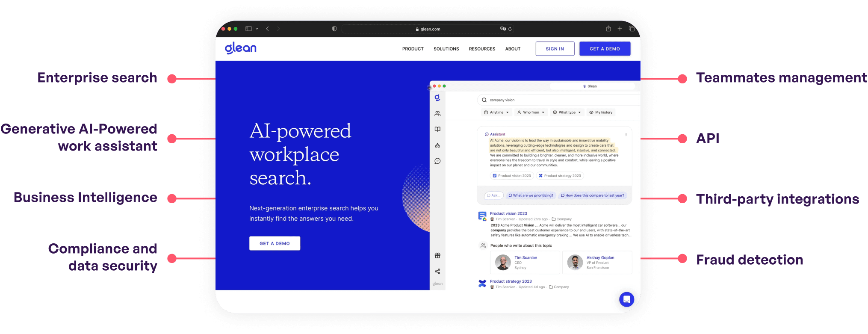Click GET A DEMO in the header
868x334 pixels.
point(605,49)
